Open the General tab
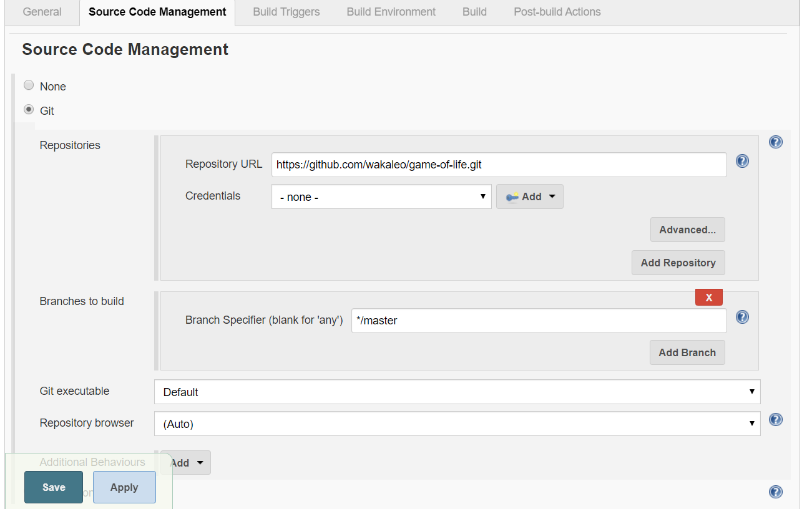812x509 pixels. point(42,12)
